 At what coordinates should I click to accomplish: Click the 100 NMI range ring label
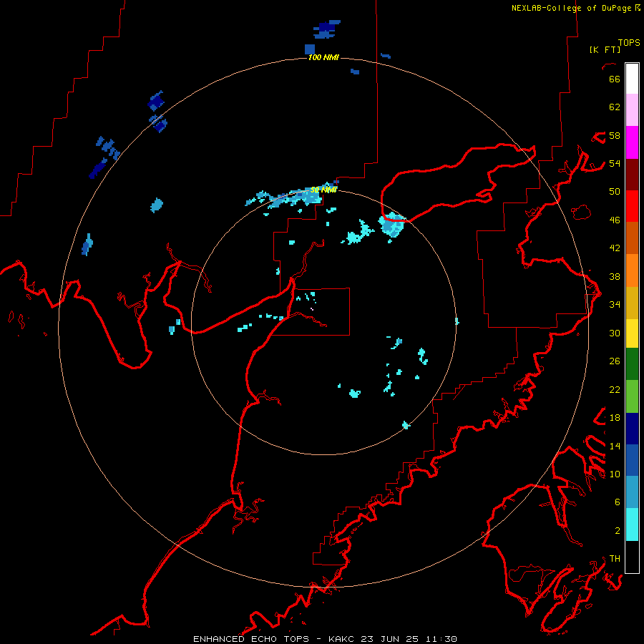click(x=323, y=57)
